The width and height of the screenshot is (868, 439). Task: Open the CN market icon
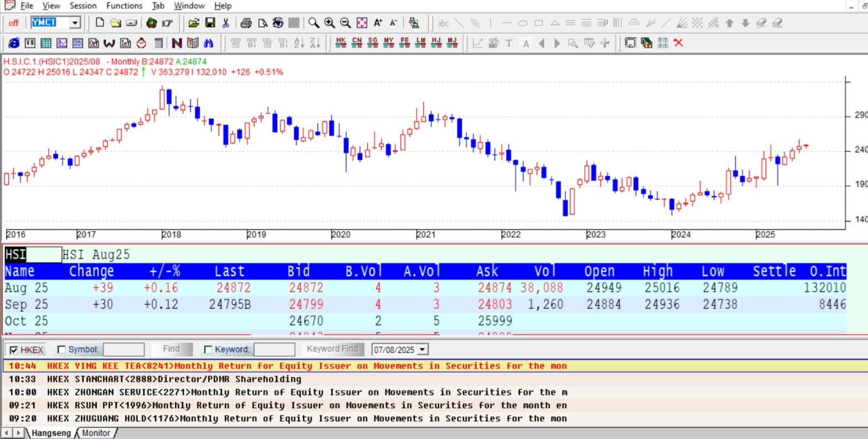point(357,43)
